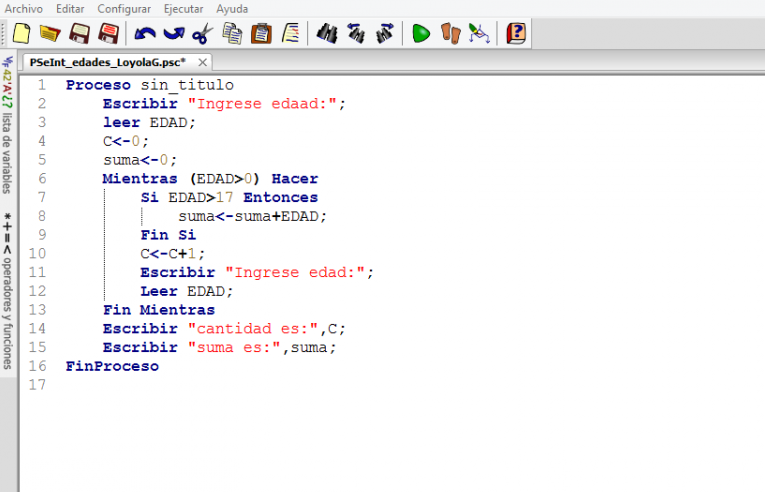Find previous occurrence icon
765x492 pixels.
(x=356, y=34)
